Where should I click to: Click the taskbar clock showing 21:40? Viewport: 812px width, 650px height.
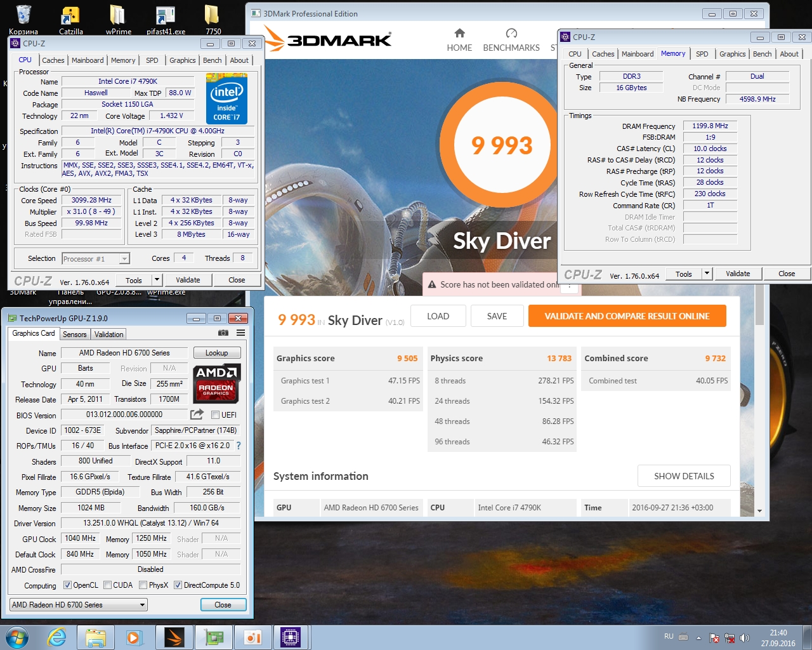point(778,638)
